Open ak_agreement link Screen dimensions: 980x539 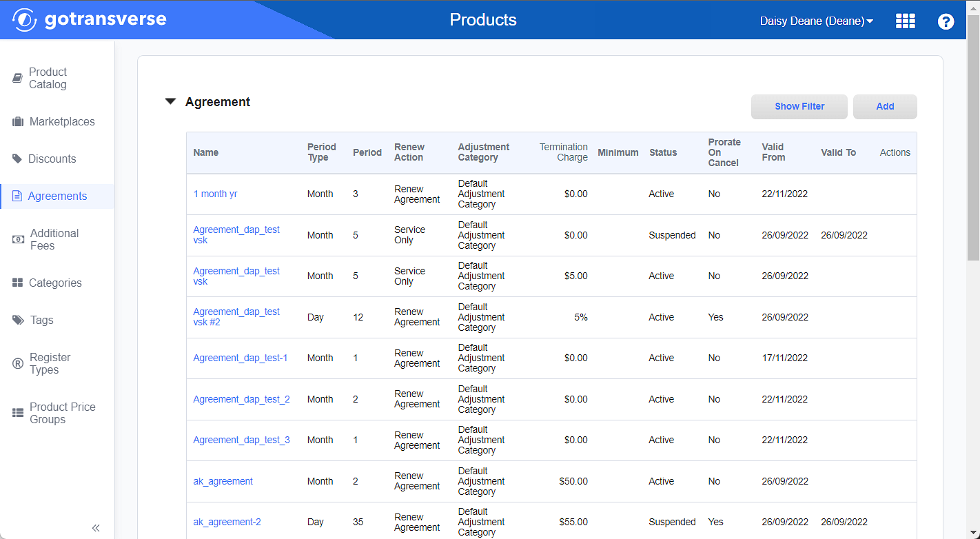223,481
